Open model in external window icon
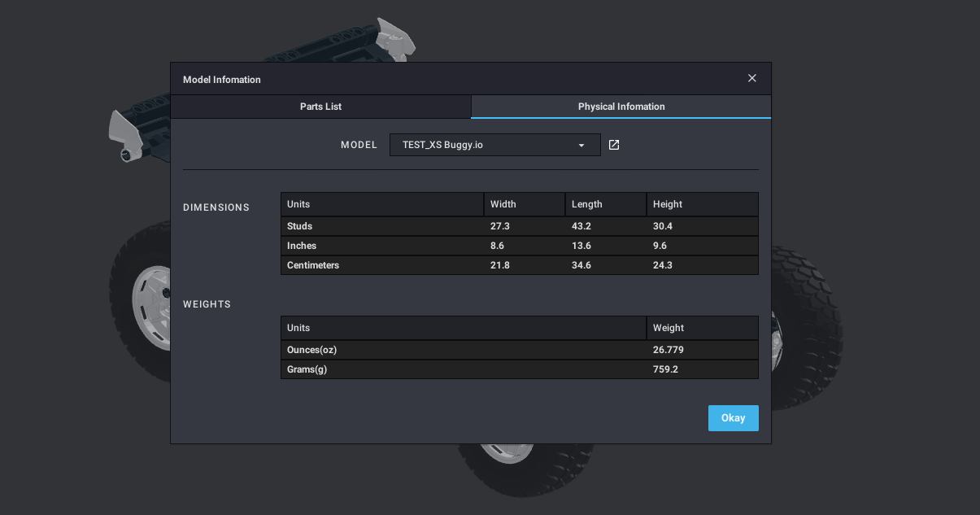 click(614, 145)
